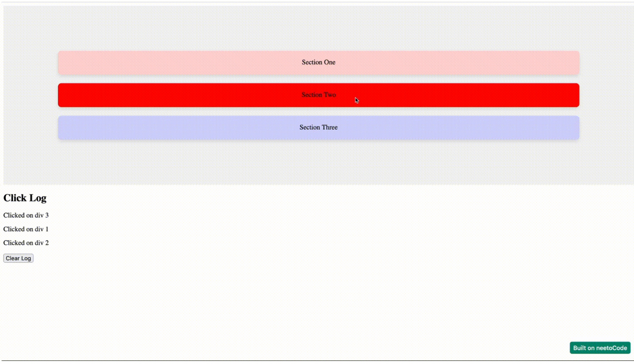The image size is (634, 364).
Task: Select the red Section Two panel
Action: 318,95
